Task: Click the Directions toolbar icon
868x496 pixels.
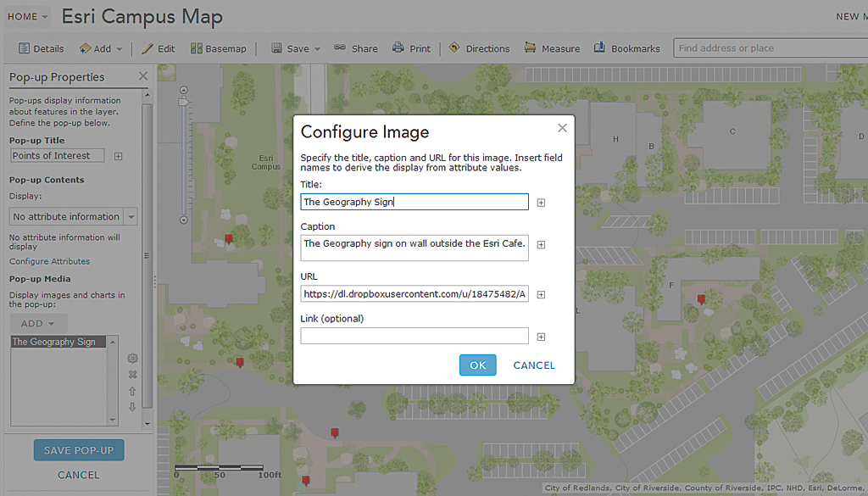Action: 454,48
